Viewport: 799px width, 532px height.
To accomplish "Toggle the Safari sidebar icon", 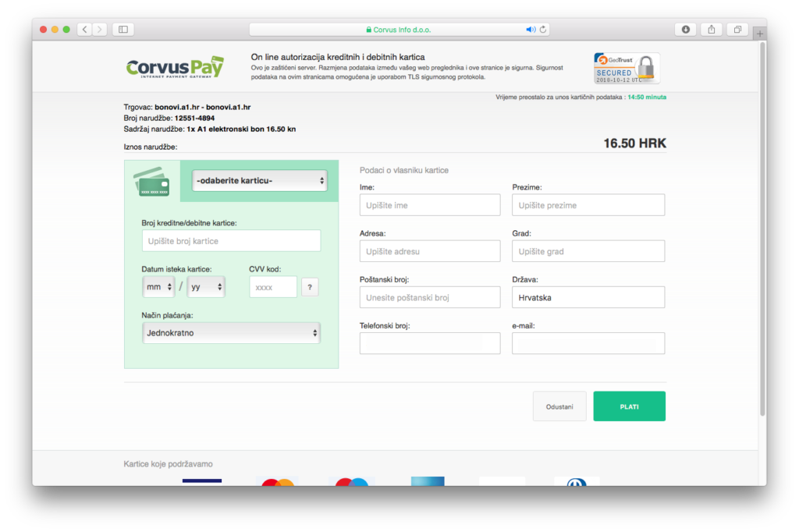I will pyautogui.click(x=123, y=30).
